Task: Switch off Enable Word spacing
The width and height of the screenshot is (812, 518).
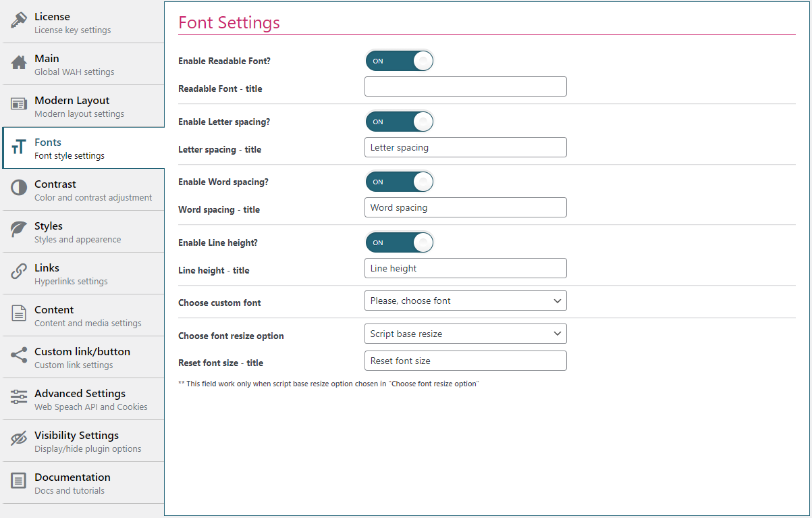Action: 399,182
